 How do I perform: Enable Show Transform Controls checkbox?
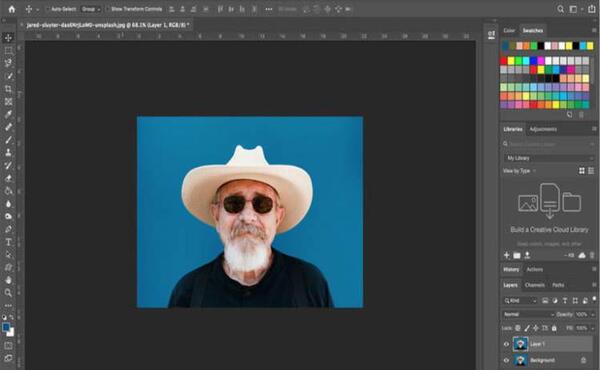(x=108, y=9)
